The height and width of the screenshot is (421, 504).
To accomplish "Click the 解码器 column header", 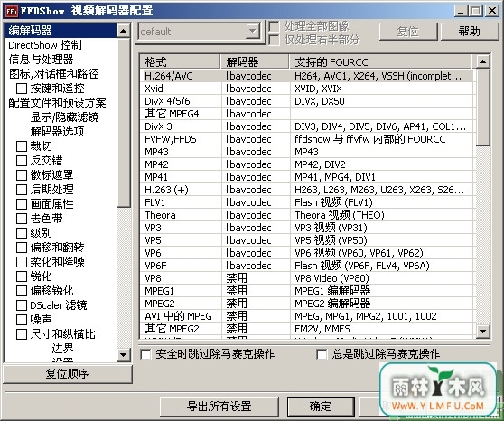I will (x=255, y=61).
